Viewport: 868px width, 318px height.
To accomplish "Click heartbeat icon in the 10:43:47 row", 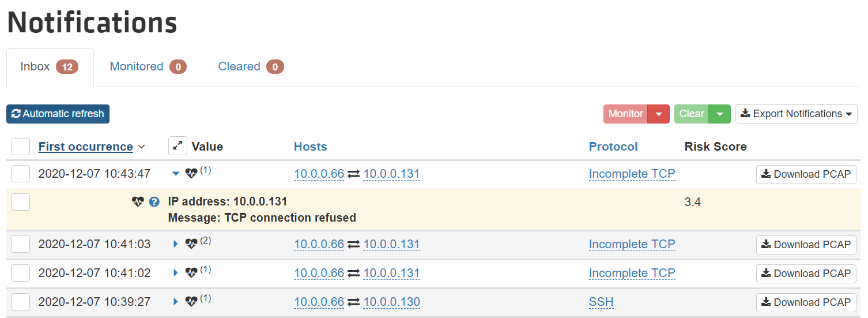I will pos(191,174).
